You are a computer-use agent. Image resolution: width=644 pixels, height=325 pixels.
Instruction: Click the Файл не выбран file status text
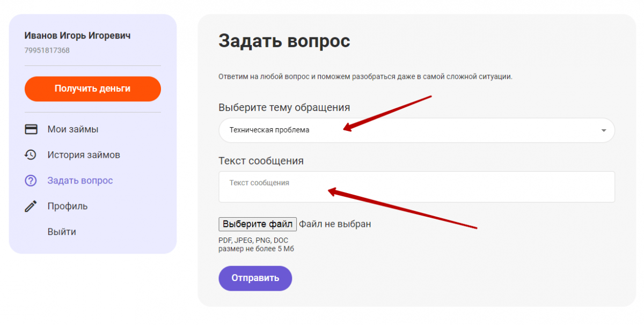[335, 224]
